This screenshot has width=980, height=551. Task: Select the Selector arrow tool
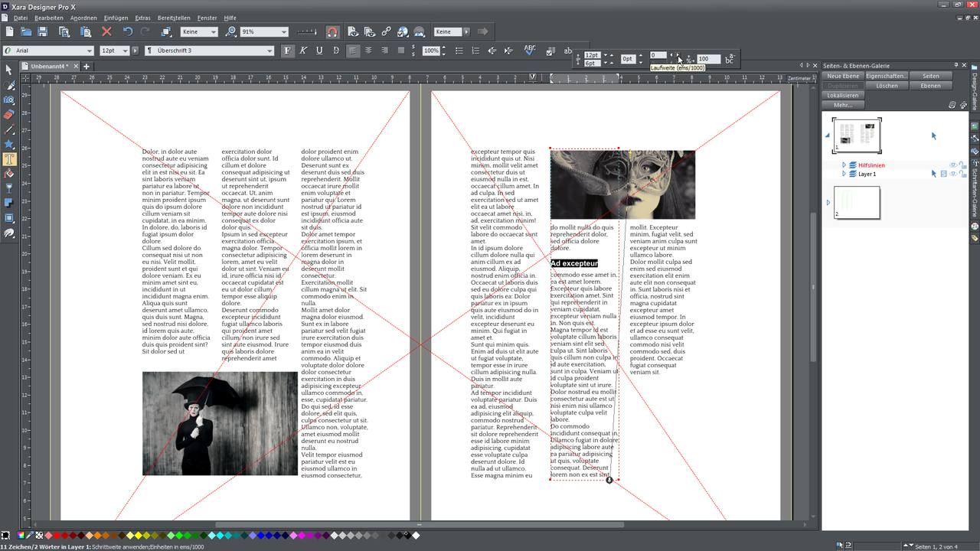(9, 70)
